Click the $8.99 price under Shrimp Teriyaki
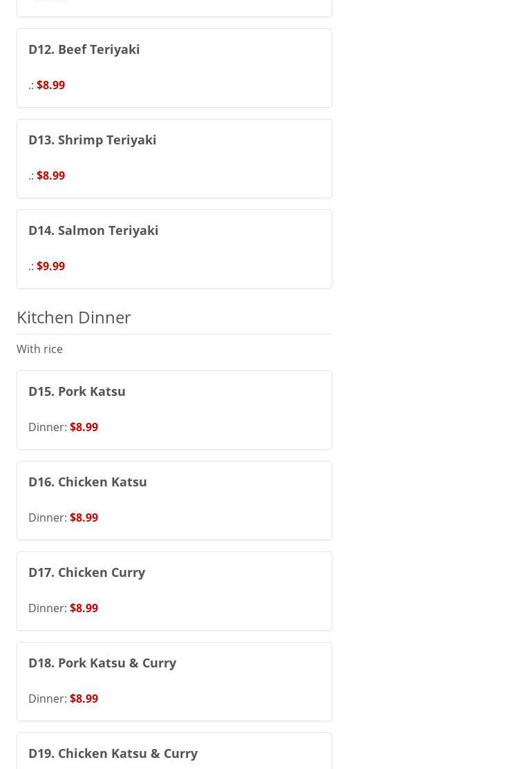The image size is (532, 769). [50, 176]
